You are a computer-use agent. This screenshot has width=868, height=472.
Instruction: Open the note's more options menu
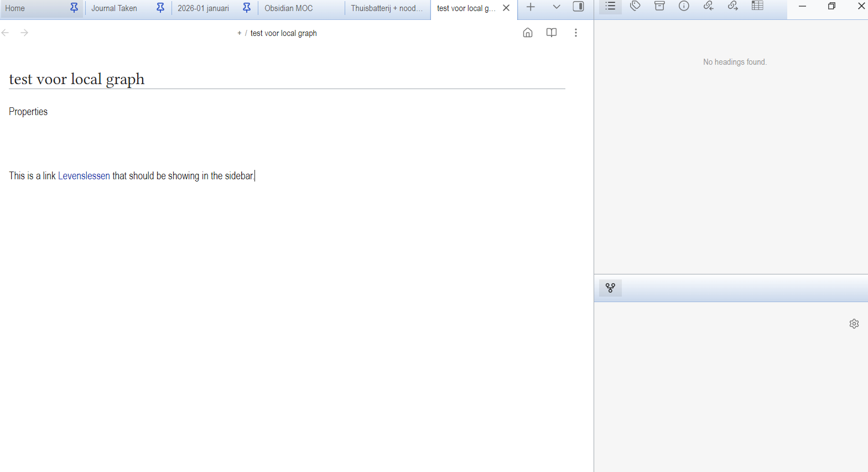click(576, 33)
